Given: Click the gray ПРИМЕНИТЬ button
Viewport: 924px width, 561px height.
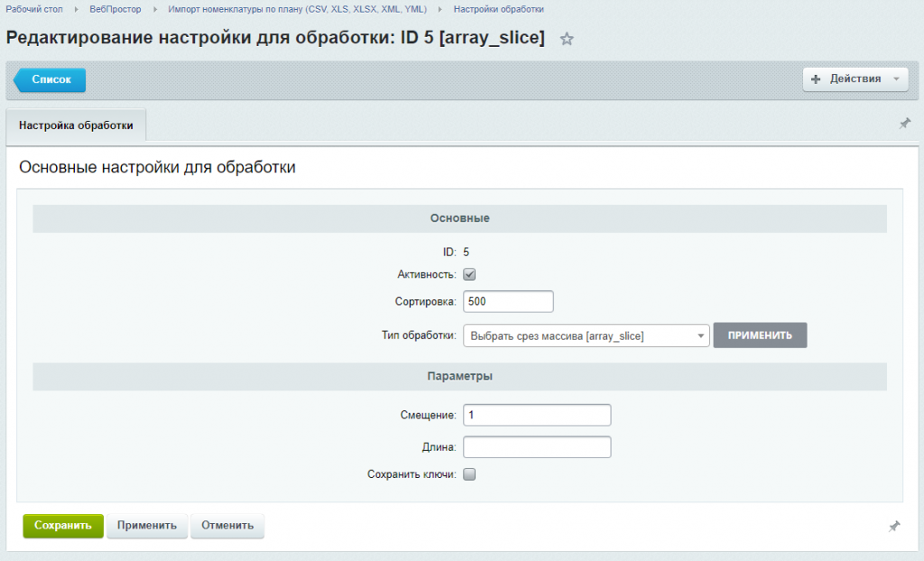Looking at the screenshot, I should coord(760,336).
